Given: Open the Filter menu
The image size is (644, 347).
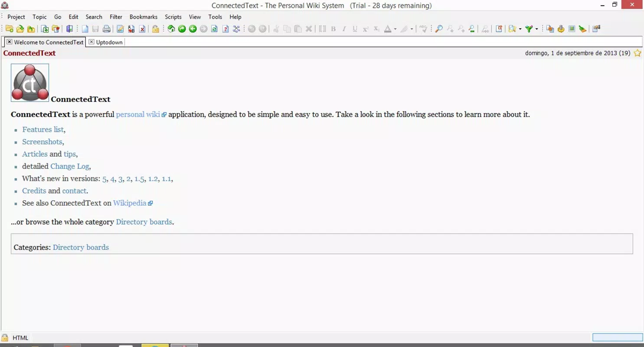Looking at the screenshot, I should pyautogui.click(x=116, y=17).
